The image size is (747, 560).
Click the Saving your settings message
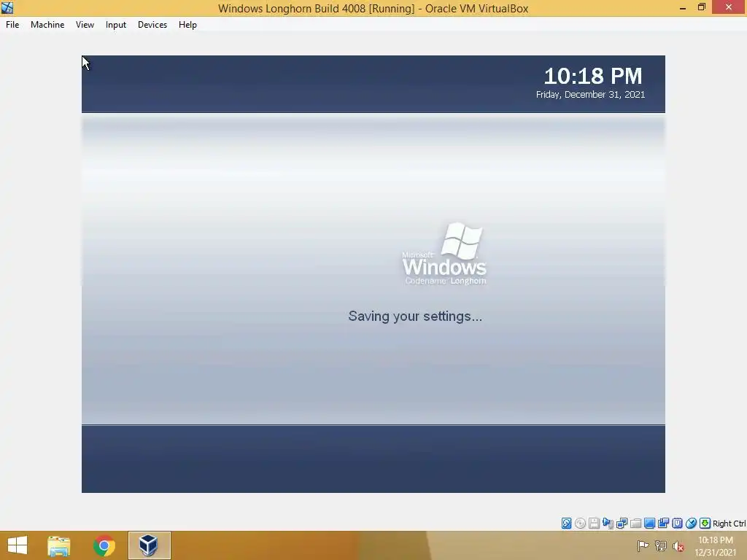415,316
